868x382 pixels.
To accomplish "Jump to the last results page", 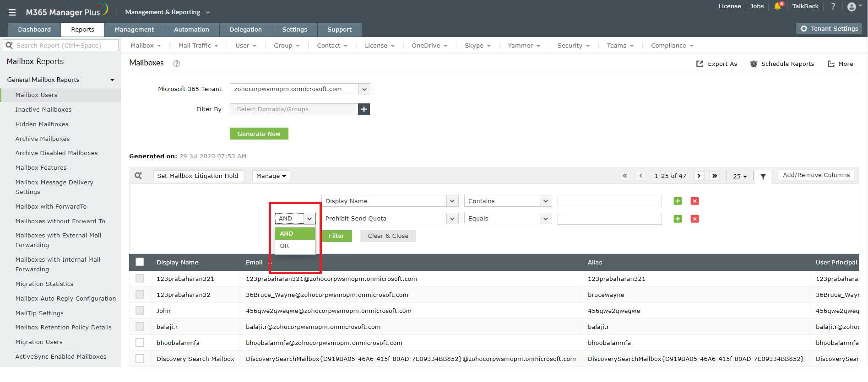I will click(x=715, y=176).
